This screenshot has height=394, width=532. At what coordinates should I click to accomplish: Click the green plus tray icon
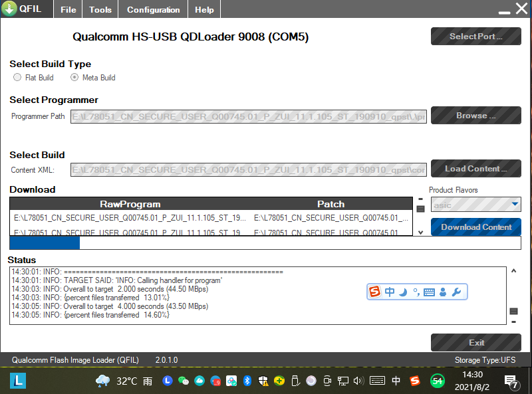coord(279,381)
